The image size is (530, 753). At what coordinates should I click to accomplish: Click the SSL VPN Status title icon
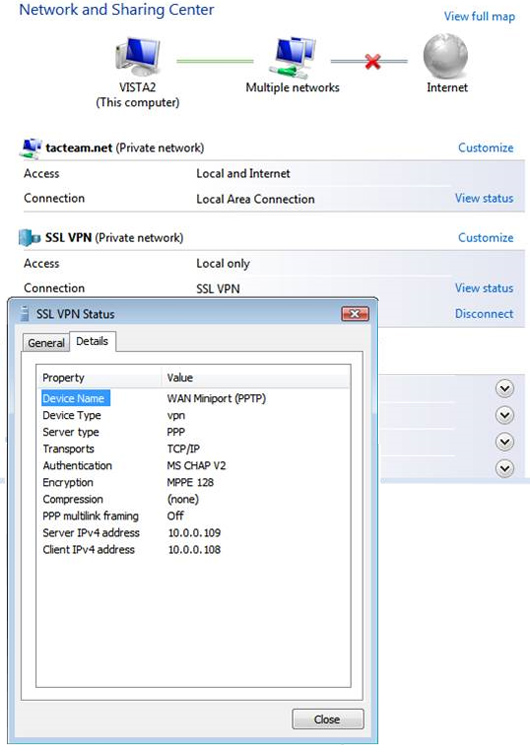pos(25,314)
